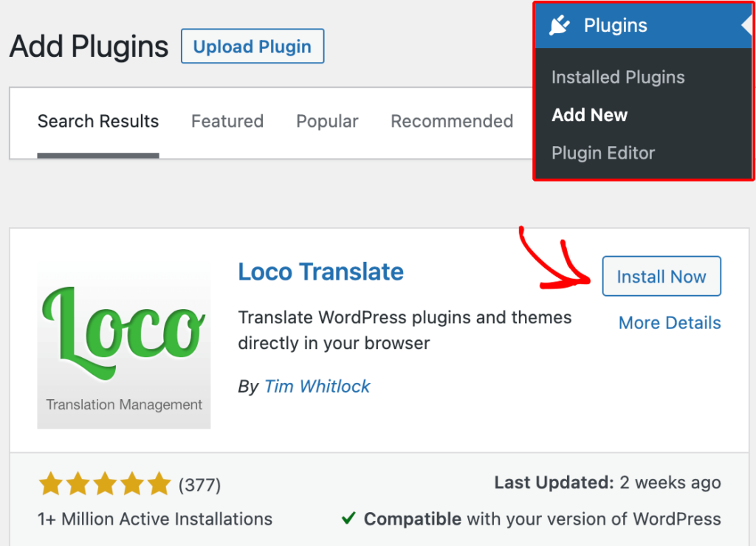
Task: Open Installed Plugins from the sidebar menu
Action: click(x=618, y=77)
